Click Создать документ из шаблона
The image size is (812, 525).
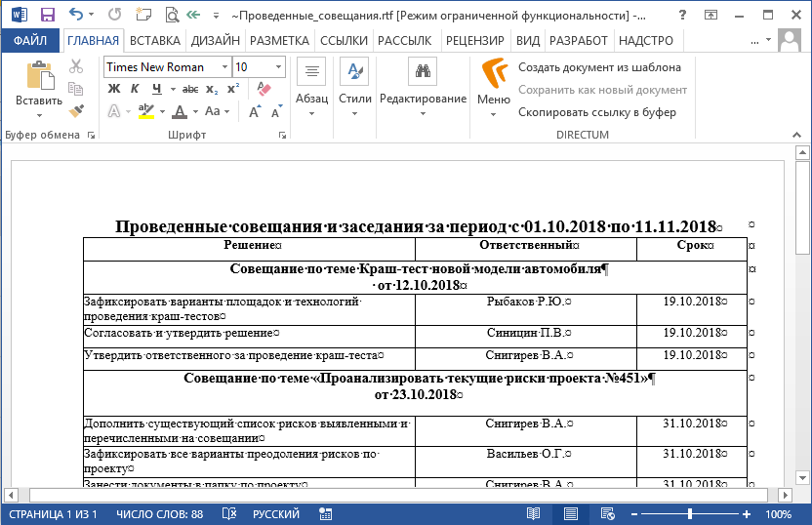pyautogui.click(x=599, y=67)
